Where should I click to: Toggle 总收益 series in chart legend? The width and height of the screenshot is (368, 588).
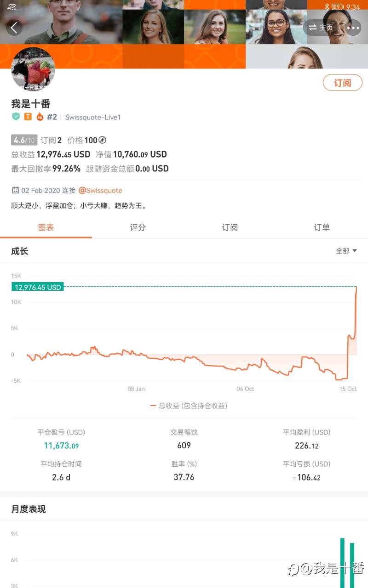(x=189, y=406)
